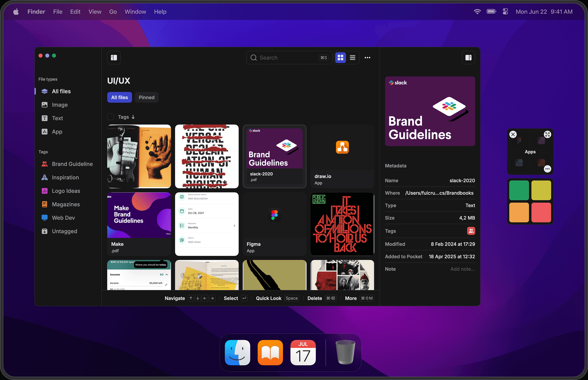Select the Public Enemy poster thumbnail
Screen dimensions: 588x380
342,224
